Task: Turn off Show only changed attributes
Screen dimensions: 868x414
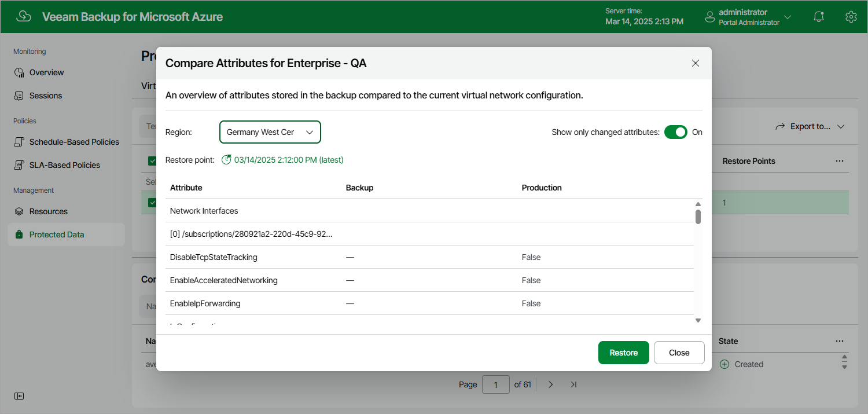Action: pos(676,132)
